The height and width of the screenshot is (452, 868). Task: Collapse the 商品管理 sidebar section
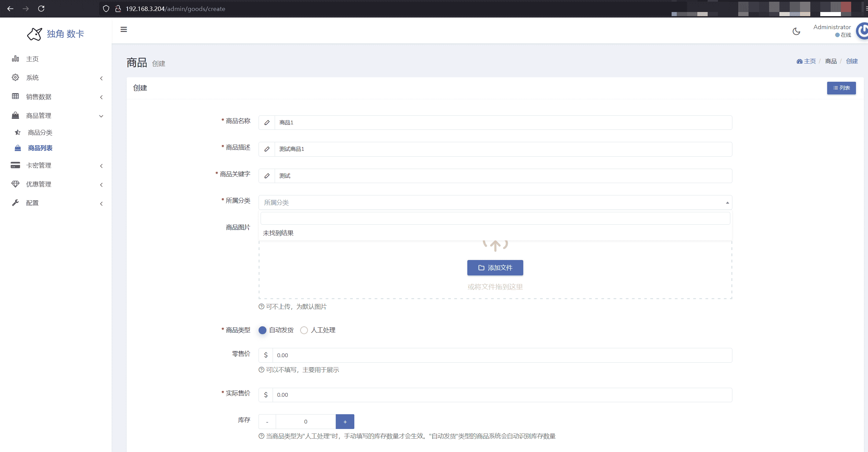[x=38, y=115]
